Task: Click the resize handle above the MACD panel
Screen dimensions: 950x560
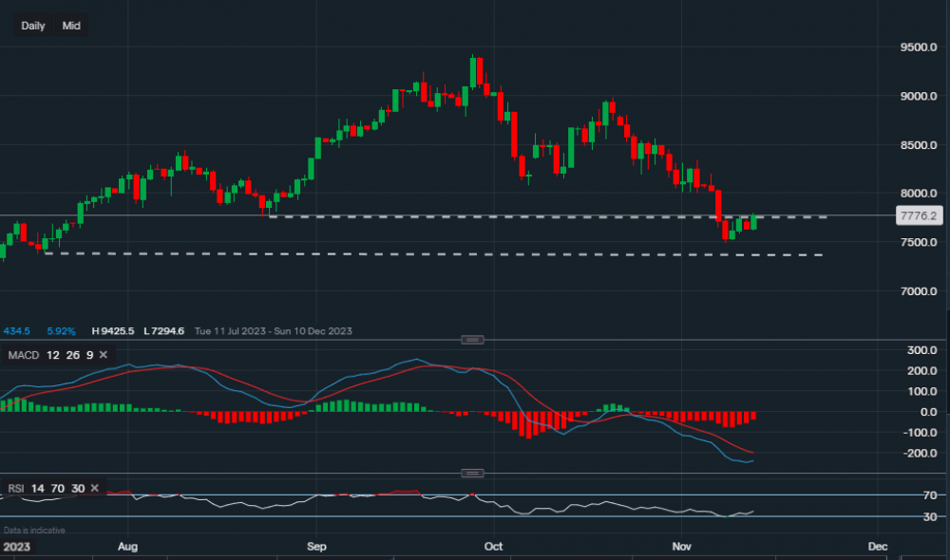Action: click(472, 340)
